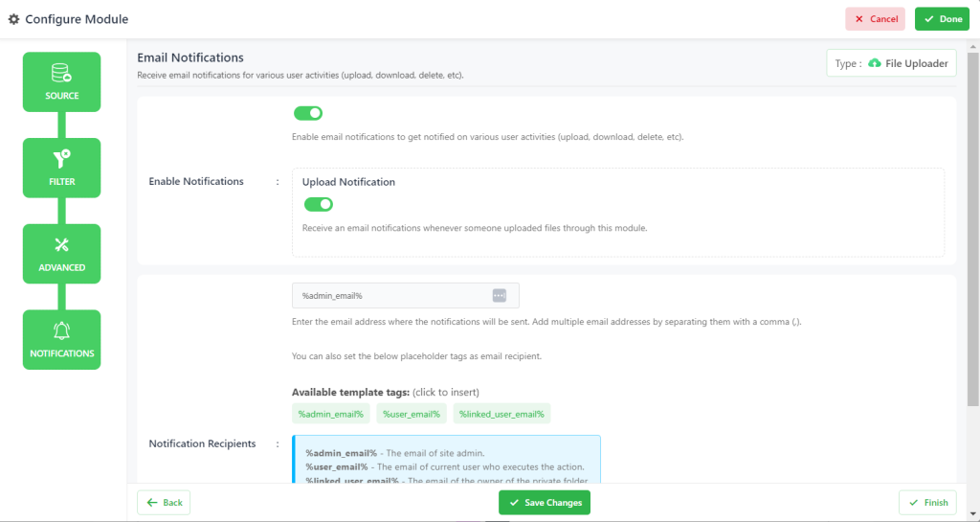The height and width of the screenshot is (522, 980).
Task: Click Save Changes button
Action: click(545, 503)
